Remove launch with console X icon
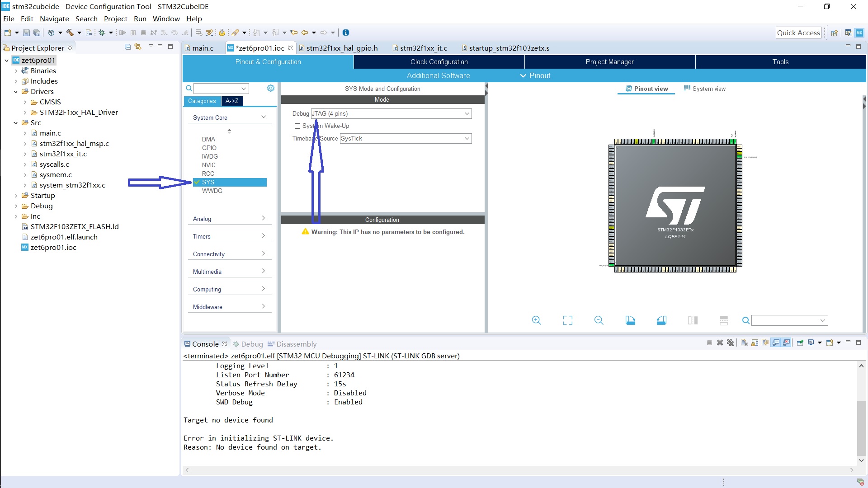 720,343
